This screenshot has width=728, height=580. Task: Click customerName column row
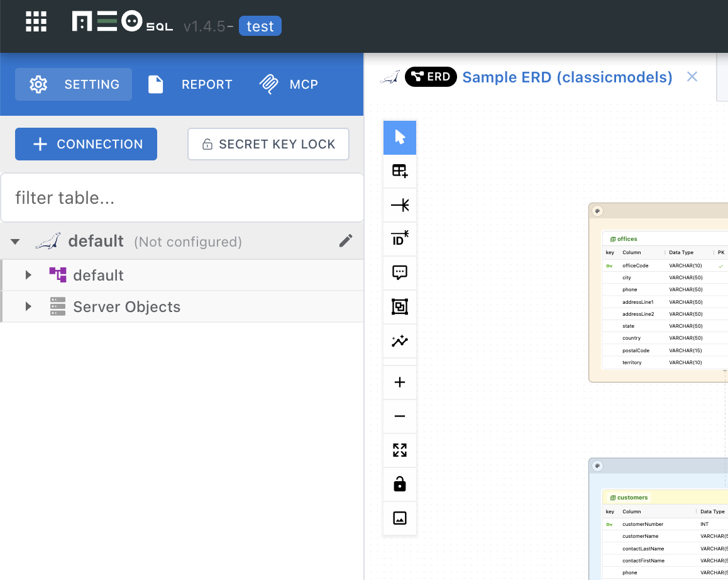pos(665,537)
